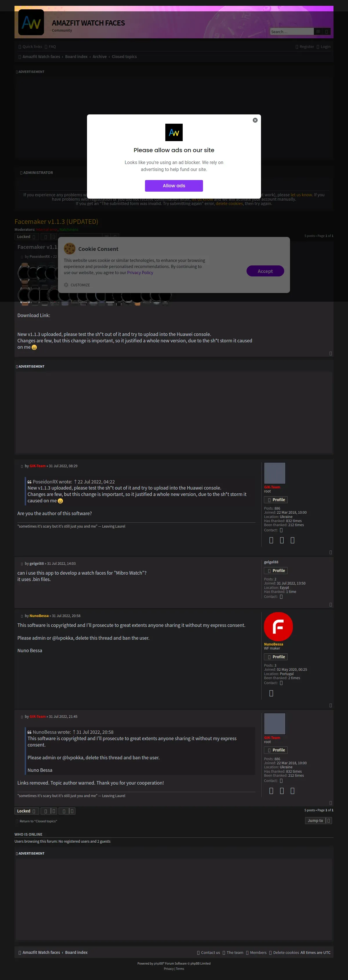
Task: Open the Facemaker v1.1.3 (UPDATED) topic title
Action: coord(56,222)
